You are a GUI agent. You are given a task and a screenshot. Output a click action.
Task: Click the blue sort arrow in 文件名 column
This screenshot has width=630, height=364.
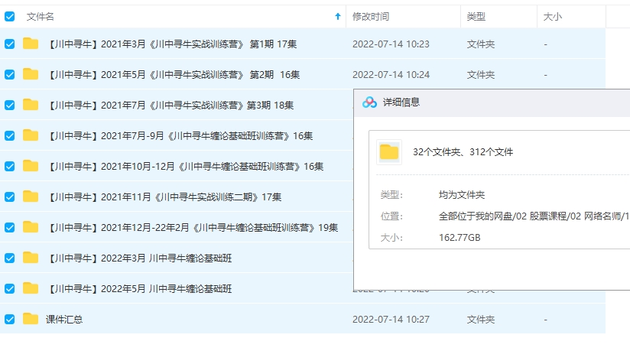(337, 17)
